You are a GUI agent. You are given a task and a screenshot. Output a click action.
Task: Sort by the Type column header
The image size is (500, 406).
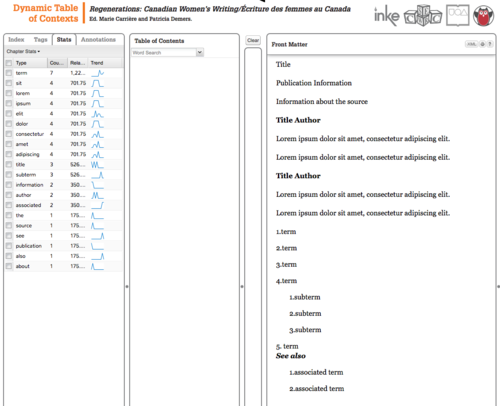point(30,63)
